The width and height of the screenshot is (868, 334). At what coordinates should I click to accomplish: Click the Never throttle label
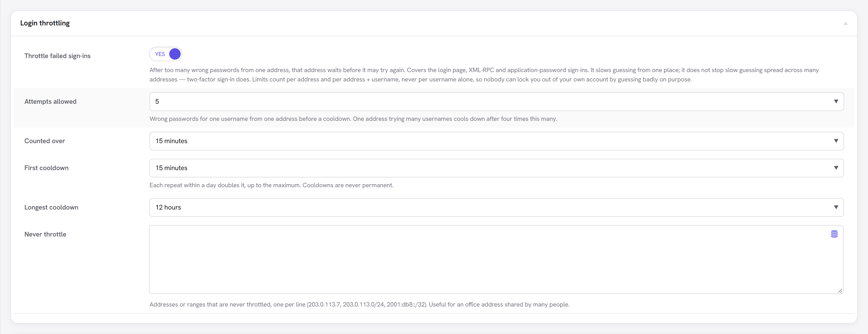(x=45, y=234)
